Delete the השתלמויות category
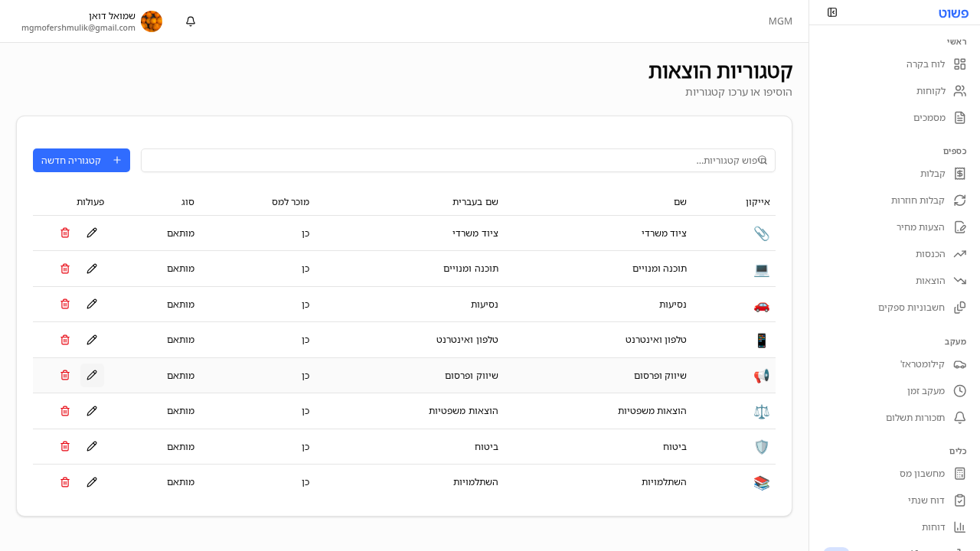 pyautogui.click(x=65, y=482)
